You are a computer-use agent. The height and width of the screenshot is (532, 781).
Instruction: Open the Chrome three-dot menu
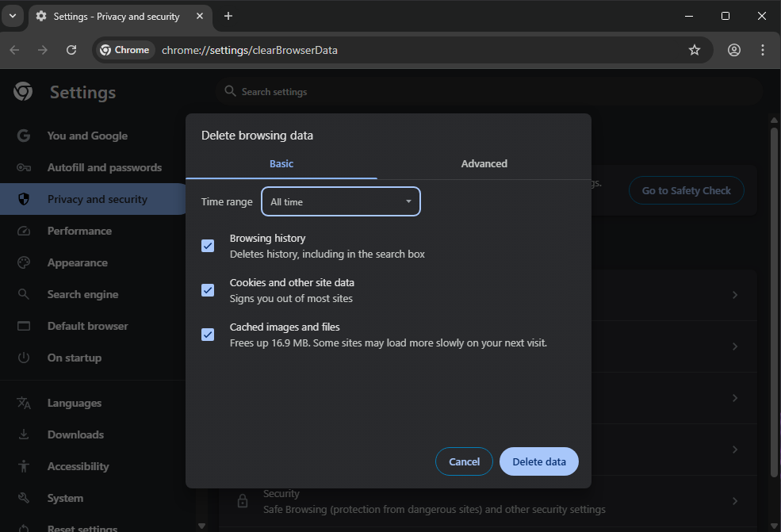click(x=763, y=50)
